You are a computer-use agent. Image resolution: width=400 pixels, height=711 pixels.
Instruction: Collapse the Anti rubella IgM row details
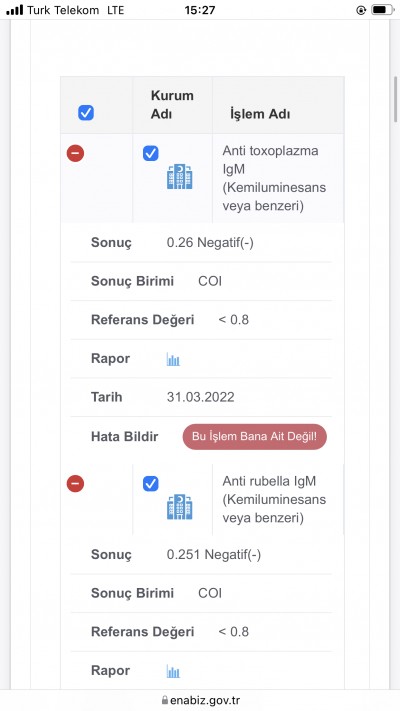[75, 483]
